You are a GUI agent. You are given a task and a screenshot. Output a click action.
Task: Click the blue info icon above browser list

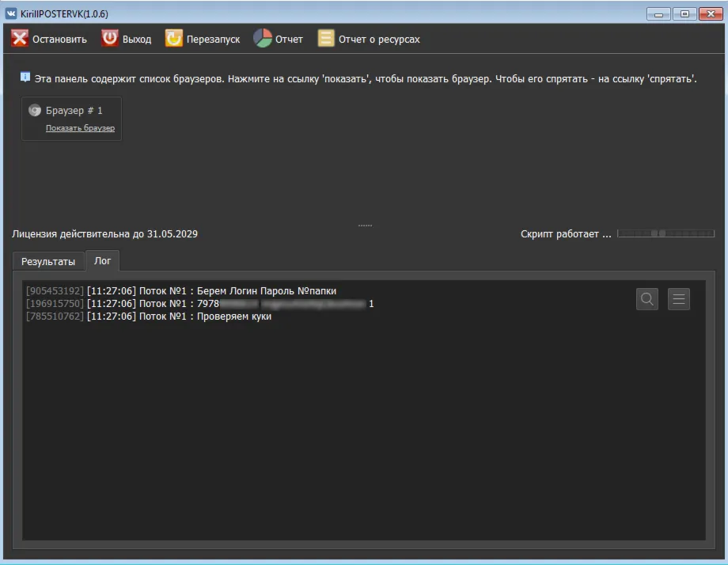coord(25,77)
